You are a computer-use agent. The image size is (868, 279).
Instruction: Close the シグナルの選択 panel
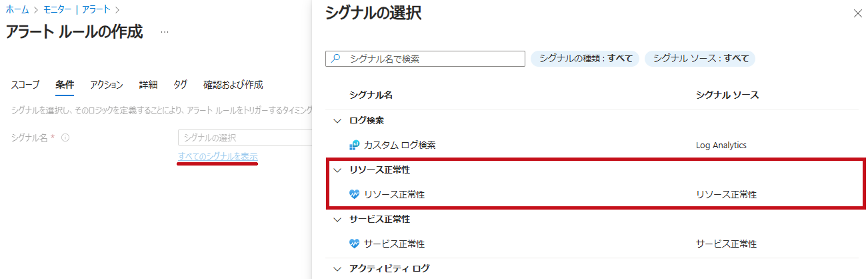click(x=858, y=13)
